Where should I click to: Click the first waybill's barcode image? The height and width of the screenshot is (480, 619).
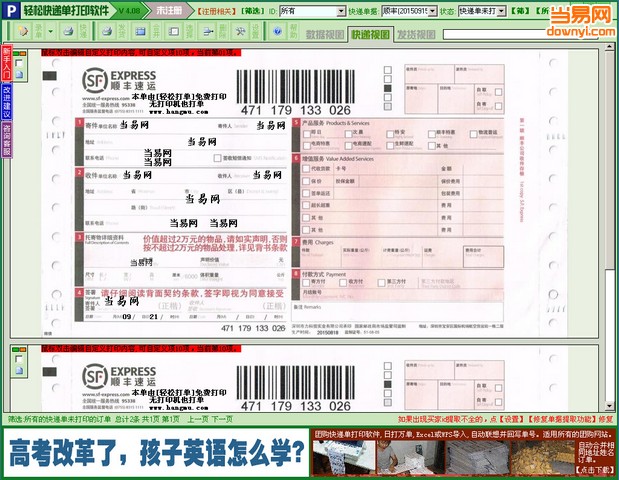296,86
